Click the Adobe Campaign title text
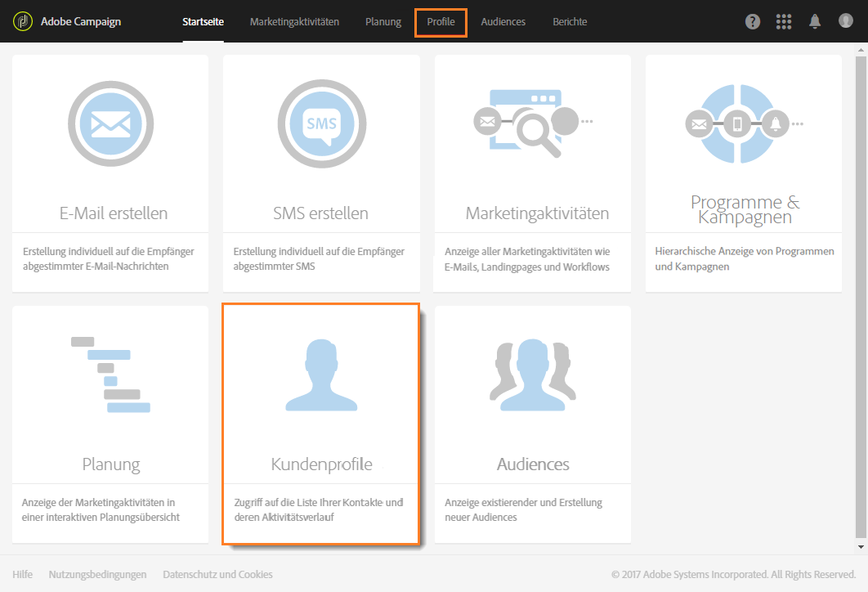 [81, 21]
